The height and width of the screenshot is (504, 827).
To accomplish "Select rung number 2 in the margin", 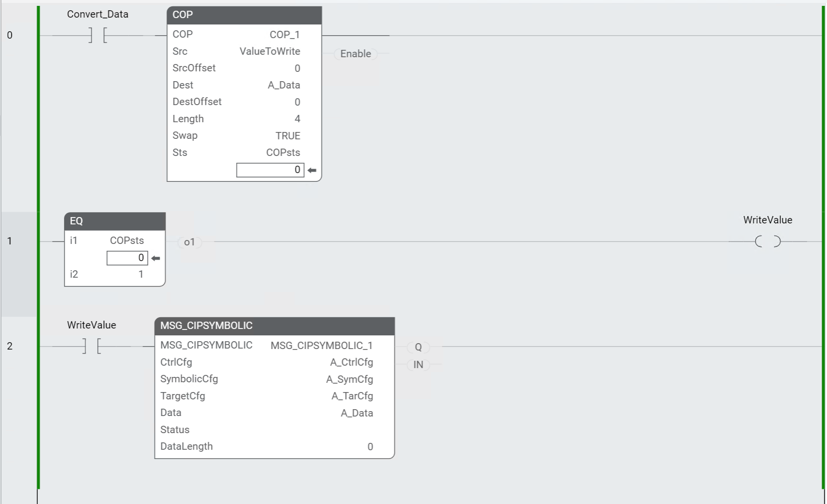I will [10, 346].
